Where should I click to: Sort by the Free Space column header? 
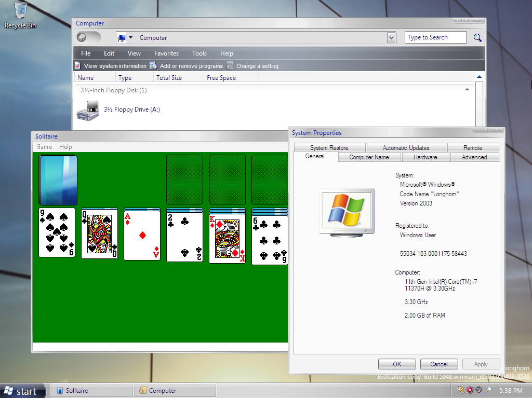pos(231,78)
